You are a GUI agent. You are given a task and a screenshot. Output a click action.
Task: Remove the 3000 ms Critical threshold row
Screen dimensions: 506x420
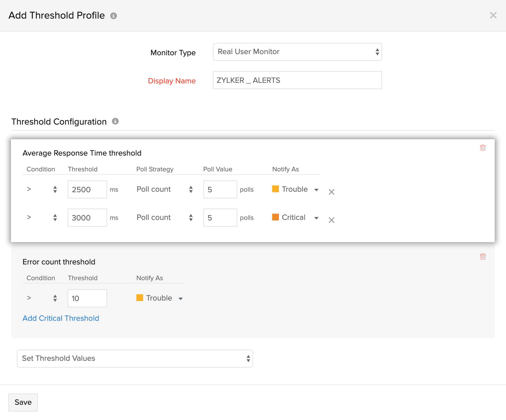[331, 220]
